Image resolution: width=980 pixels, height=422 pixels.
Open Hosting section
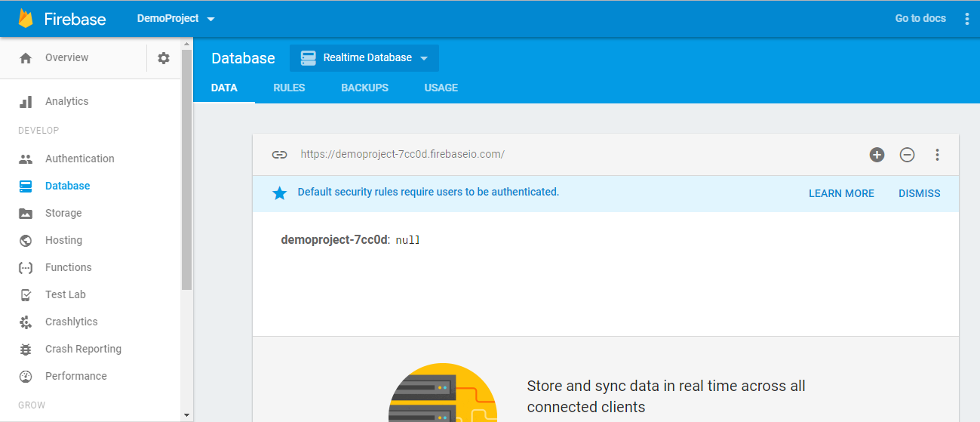(63, 240)
